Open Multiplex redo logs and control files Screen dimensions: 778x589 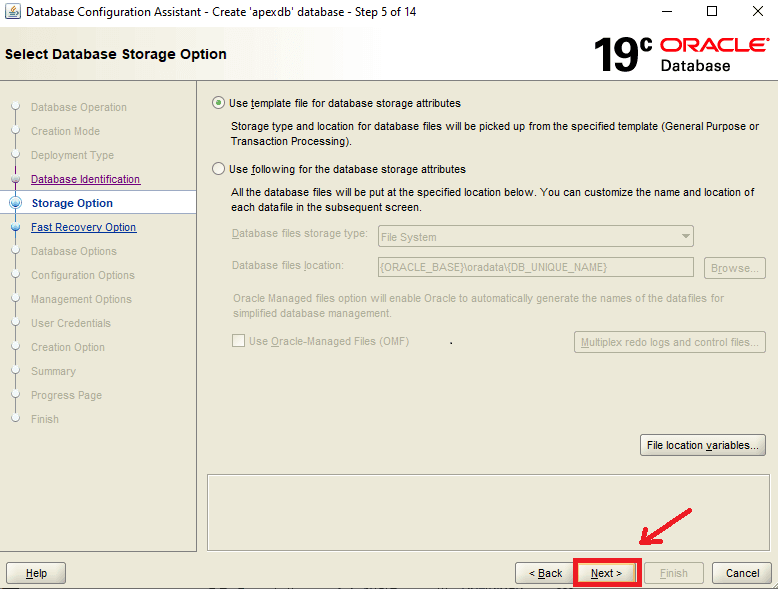[x=670, y=342]
